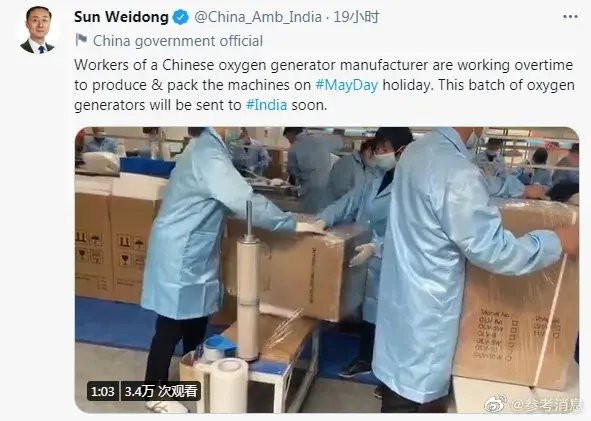Click the 1:03 video duration badge

point(103,391)
